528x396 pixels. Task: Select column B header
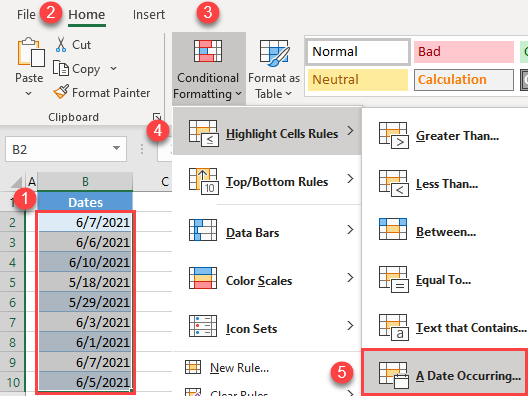pyautogui.click(x=85, y=182)
